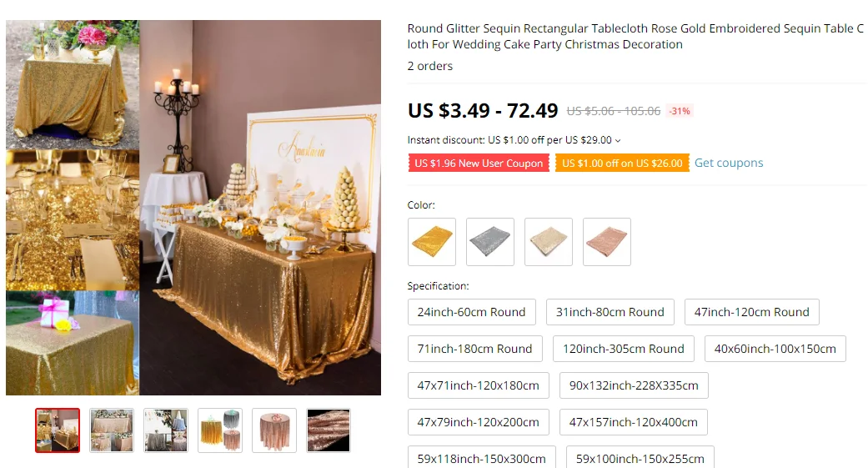Screen dimensions: 868x468
Task: Select the 31inch-80cm Round size option
Action: (x=610, y=312)
